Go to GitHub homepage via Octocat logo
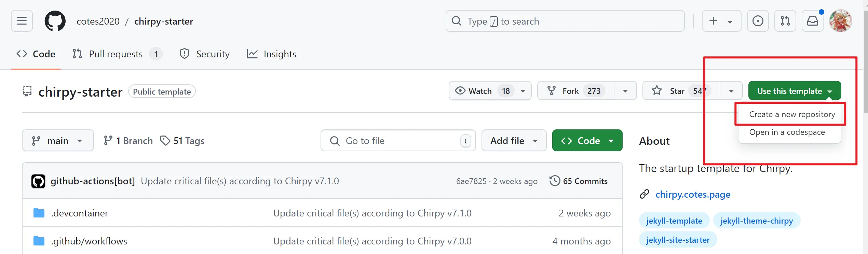 [55, 21]
